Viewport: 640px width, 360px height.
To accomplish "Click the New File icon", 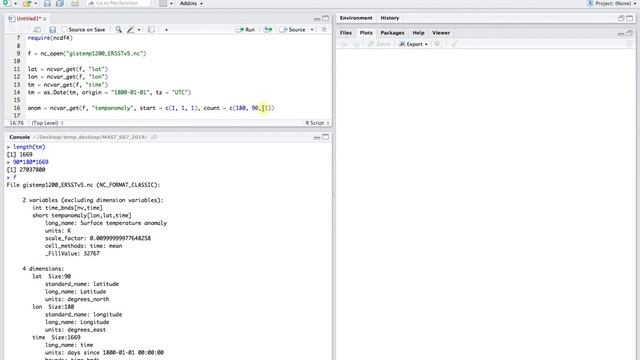I will (x=7, y=3).
